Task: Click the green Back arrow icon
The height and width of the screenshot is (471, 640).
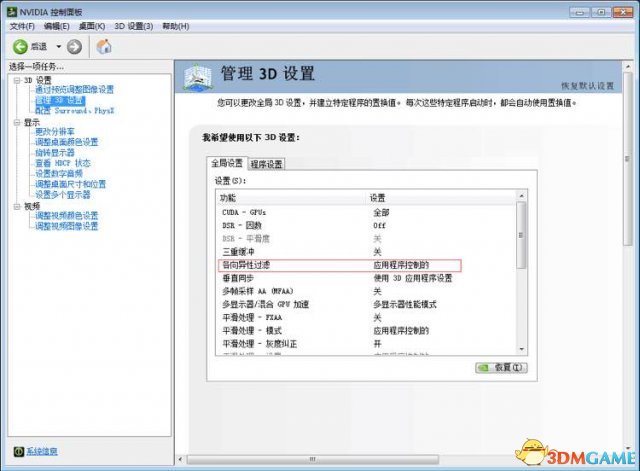Action: coord(20,47)
